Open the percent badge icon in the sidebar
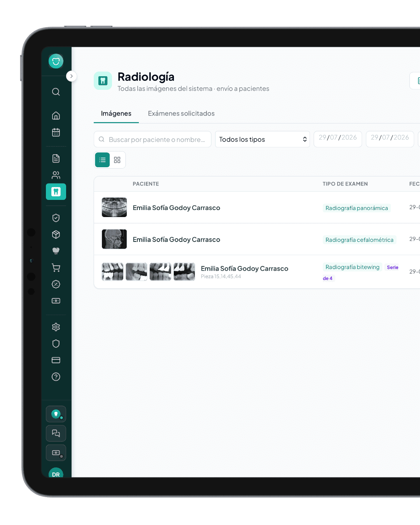 [x=56, y=284]
